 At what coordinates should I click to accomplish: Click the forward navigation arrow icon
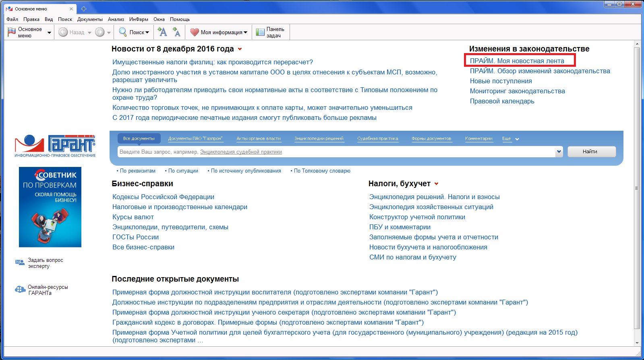[x=100, y=32]
